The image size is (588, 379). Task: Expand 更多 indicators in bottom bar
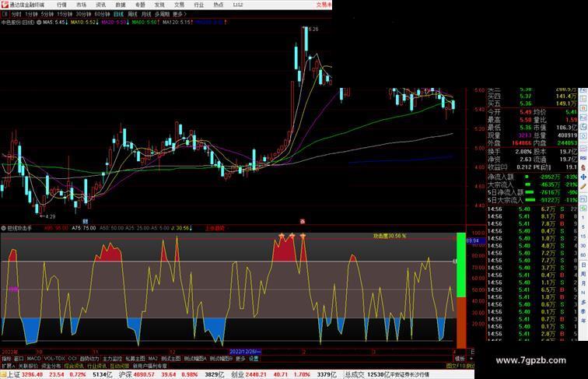(x=240, y=359)
